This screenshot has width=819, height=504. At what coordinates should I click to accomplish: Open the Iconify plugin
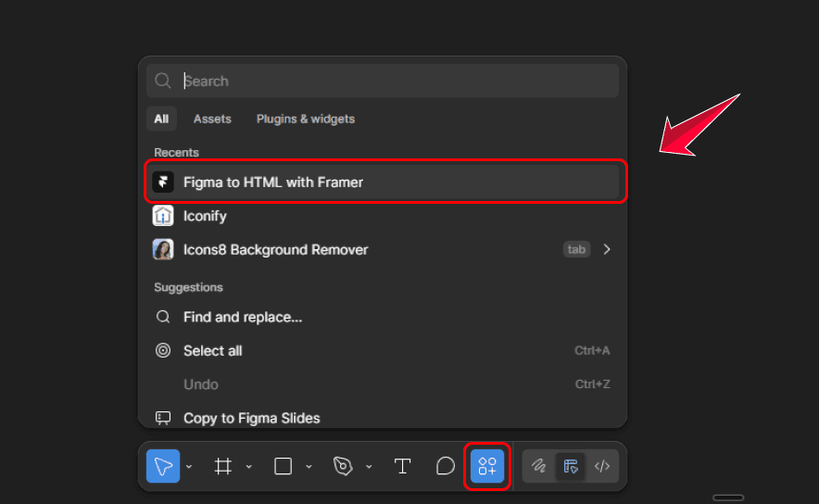(383, 216)
